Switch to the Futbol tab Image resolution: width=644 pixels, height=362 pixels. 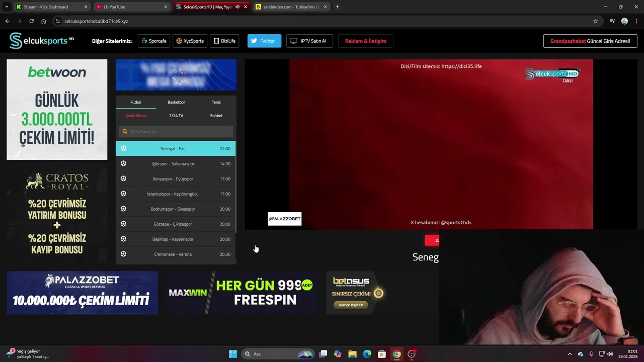tap(136, 102)
